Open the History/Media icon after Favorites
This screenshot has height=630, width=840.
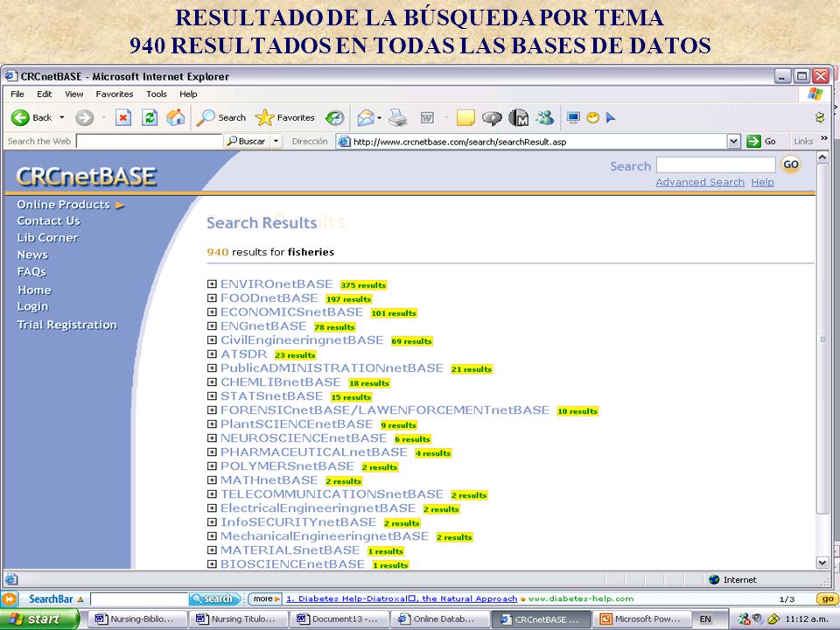[335, 117]
